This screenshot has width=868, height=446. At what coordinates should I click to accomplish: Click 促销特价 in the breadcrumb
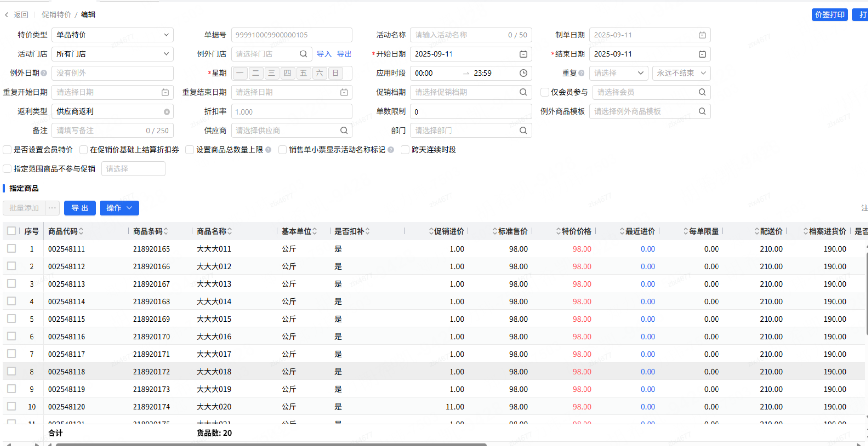(56, 15)
